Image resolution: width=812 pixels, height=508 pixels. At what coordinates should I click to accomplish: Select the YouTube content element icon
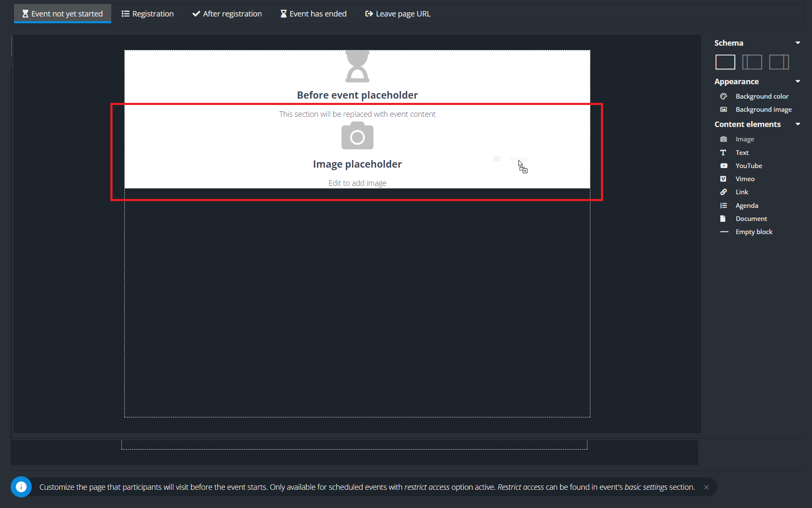[x=724, y=166]
